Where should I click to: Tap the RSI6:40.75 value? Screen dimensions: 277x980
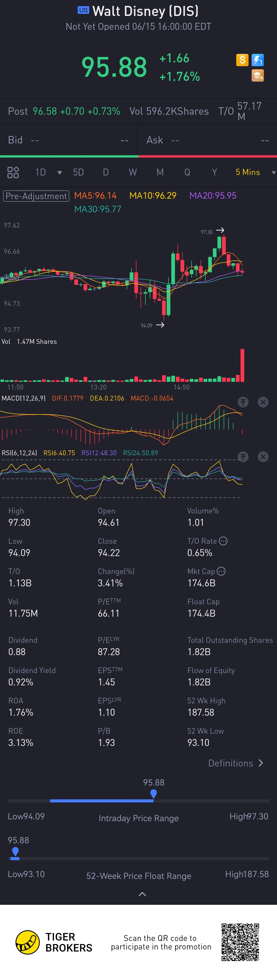pyautogui.click(x=59, y=453)
